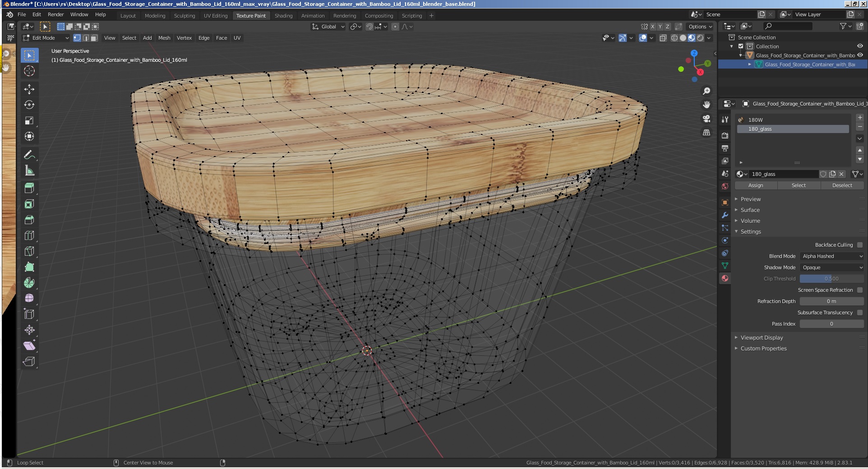Choose the Rotate tool
This screenshot has width=868, height=469.
click(29, 105)
